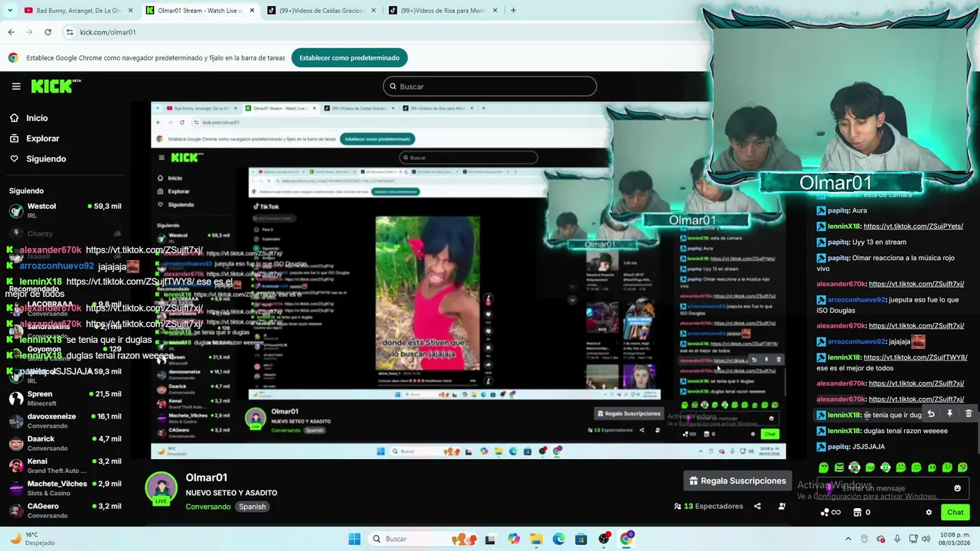Open the emoji picker in message box
The height and width of the screenshot is (551, 980).
pos(957,488)
